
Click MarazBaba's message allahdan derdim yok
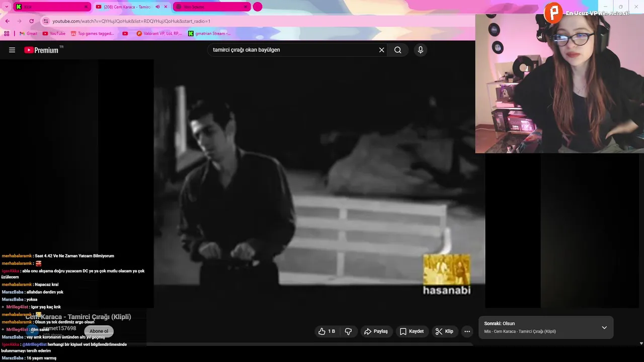pos(32,292)
